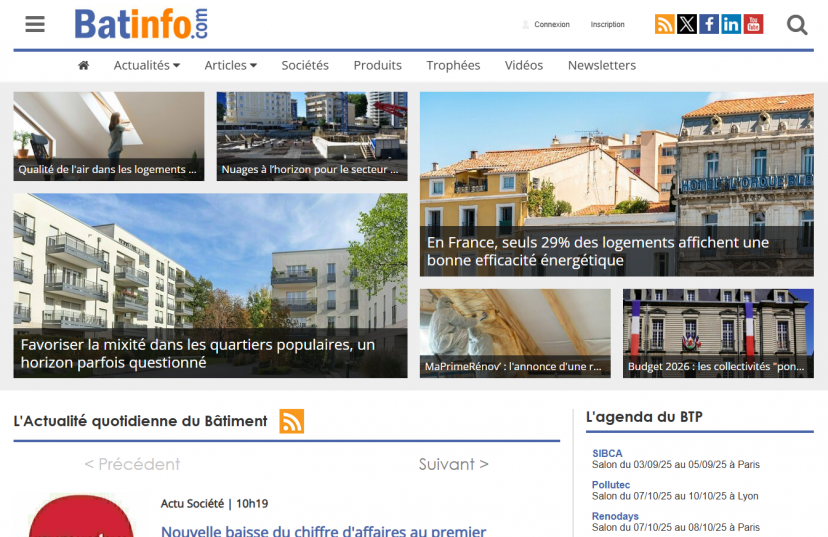Go to previous news with Précédent
The image size is (828, 537).
132,464
